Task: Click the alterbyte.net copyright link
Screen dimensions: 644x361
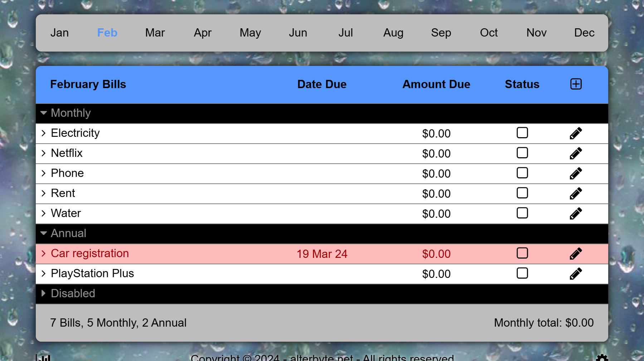Action: pos(321,358)
